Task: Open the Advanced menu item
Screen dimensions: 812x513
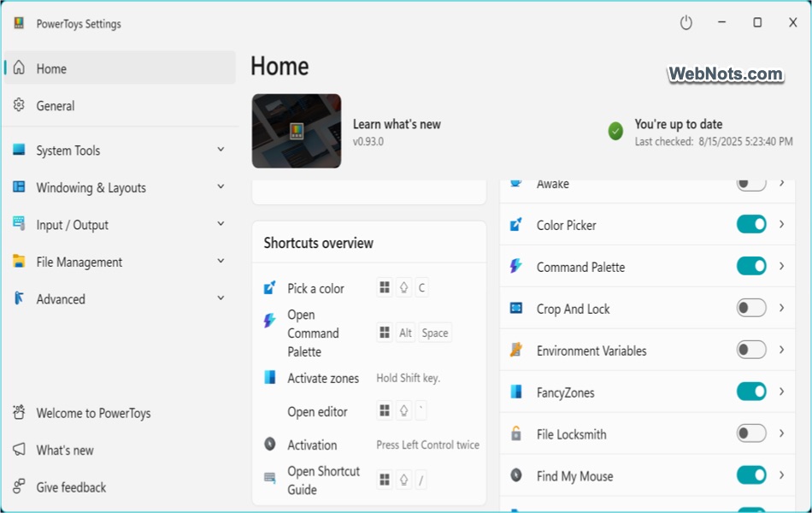Action: (120, 299)
